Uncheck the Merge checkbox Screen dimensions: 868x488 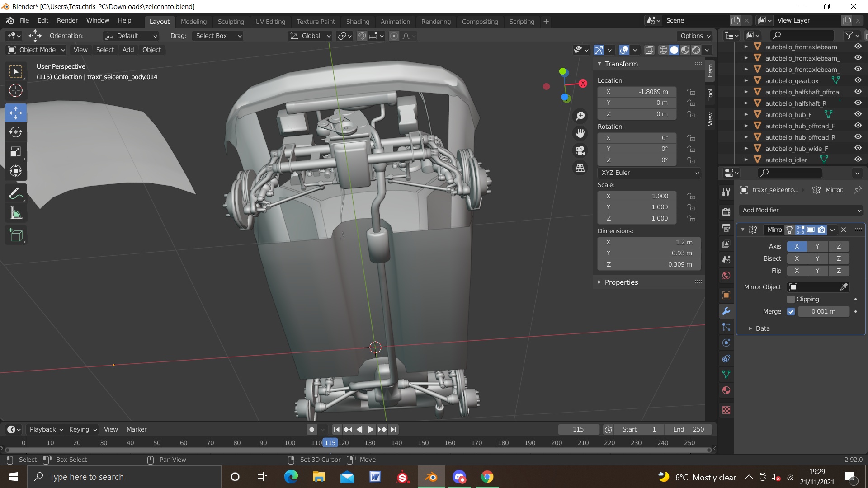pos(791,311)
